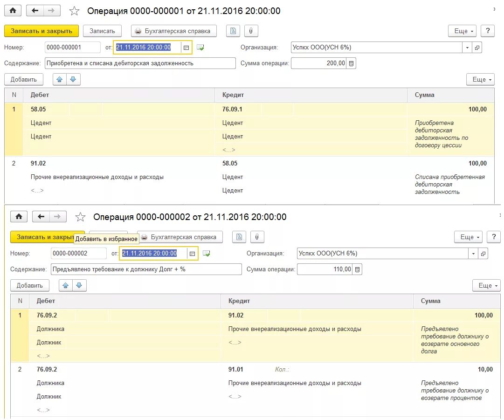Image resolution: width=504 pixels, height=420 pixels.
Task: Expand table Еще menu in Operation 0000-000002
Action: [x=486, y=285]
